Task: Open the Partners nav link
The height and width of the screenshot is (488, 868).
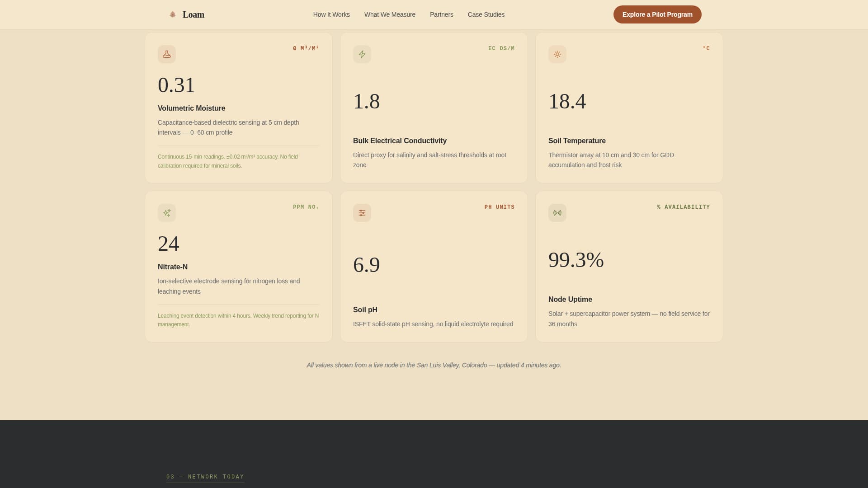Action: click(442, 14)
